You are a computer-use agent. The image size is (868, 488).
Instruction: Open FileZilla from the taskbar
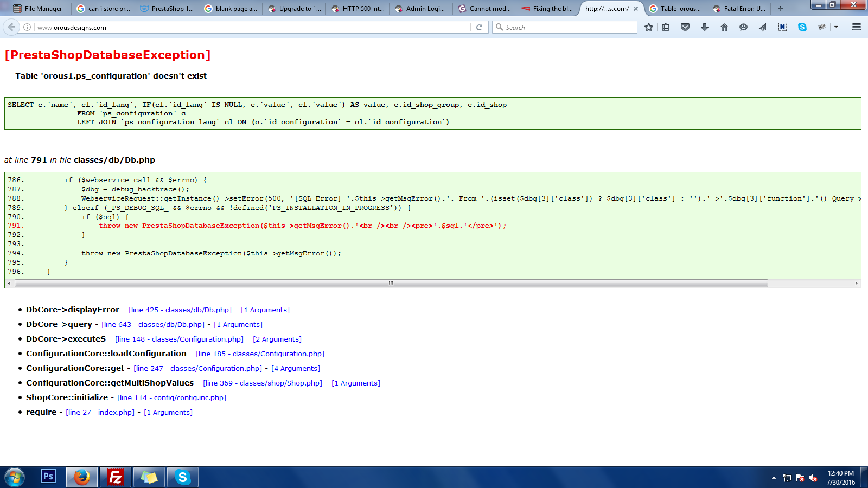pyautogui.click(x=115, y=477)
